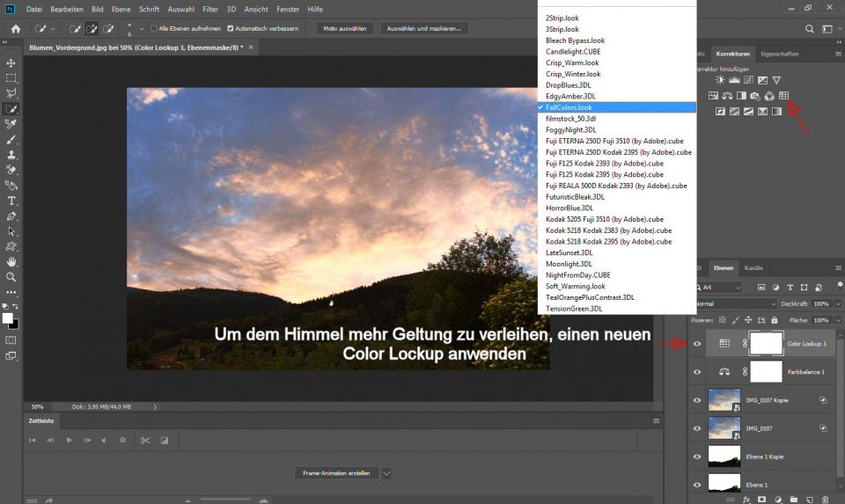Screen dimensions: 845x504
Task: Enable 'Alle Ebenen aufnehmen' checkbox
Action: click(154, 28)
